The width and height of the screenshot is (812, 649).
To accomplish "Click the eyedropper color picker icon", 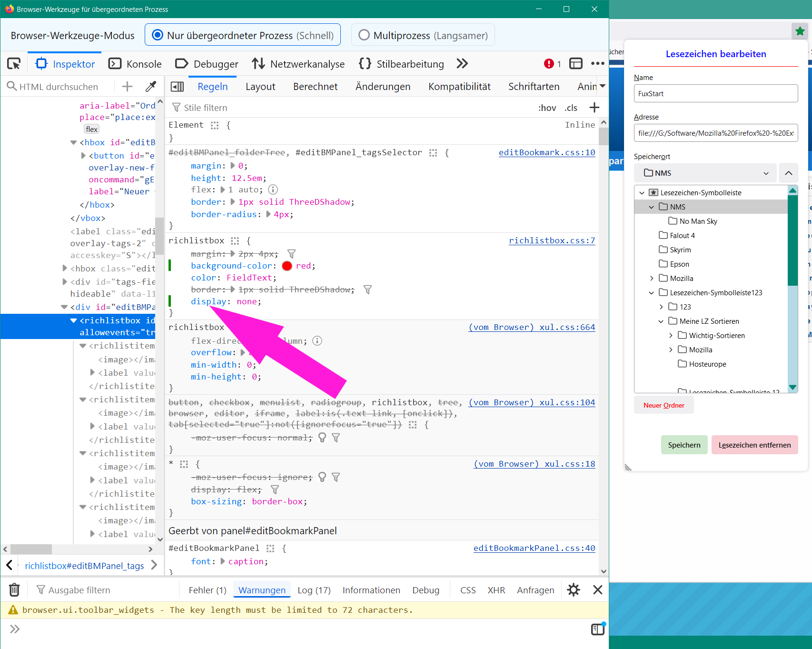I will 150,87.
